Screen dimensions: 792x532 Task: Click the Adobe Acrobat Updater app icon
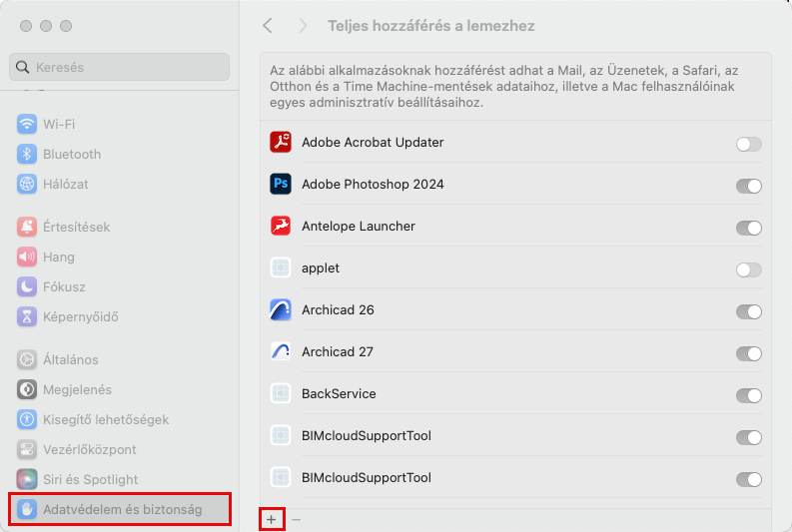(281, 143)
